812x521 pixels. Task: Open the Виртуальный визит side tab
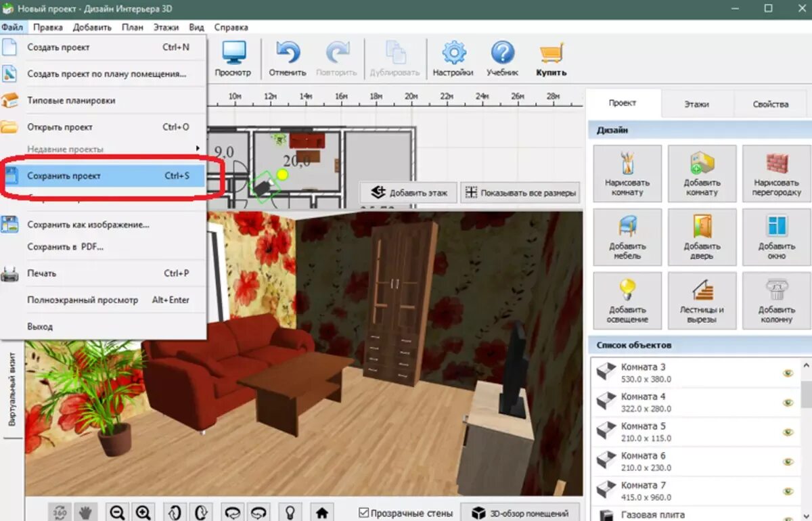[x=12, y=388]
